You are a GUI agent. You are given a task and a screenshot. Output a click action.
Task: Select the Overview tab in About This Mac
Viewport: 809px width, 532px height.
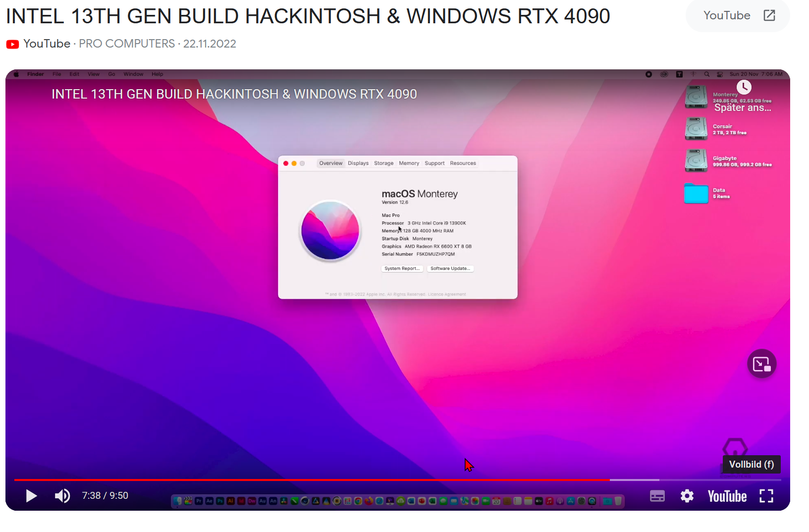coord(330,163)
